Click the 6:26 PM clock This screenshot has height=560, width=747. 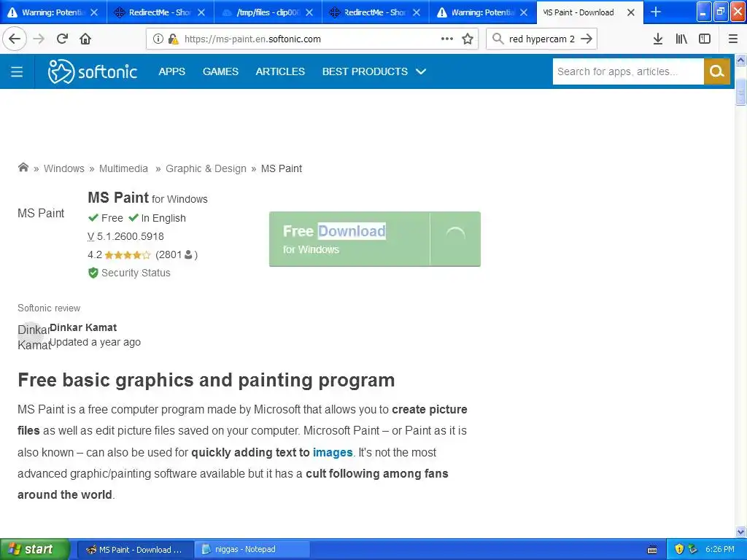pyautogui.click(x=720, y=549)
